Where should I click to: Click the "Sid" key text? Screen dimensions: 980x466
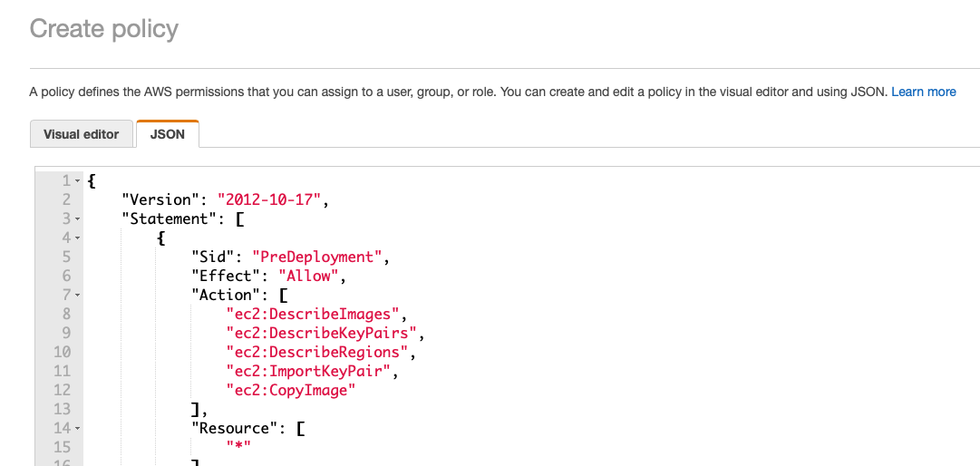coord(212,257)
